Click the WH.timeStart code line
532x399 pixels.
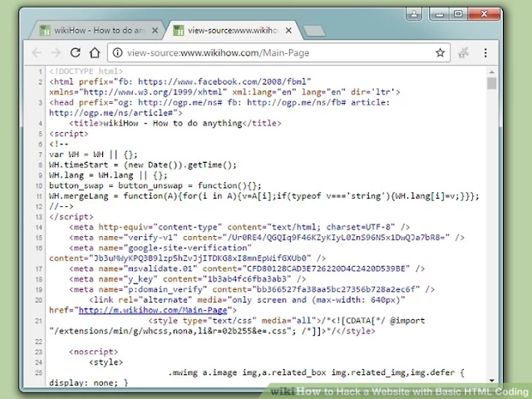coord(143,165)
